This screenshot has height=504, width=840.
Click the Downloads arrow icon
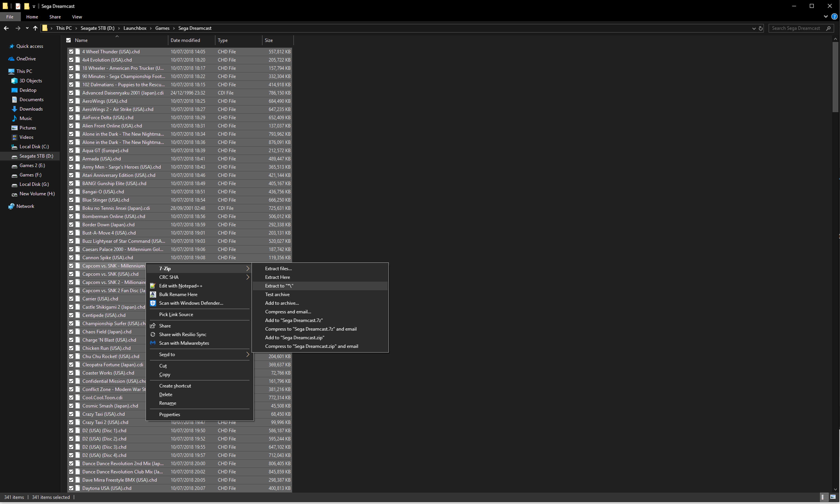[x=14, y=109]
